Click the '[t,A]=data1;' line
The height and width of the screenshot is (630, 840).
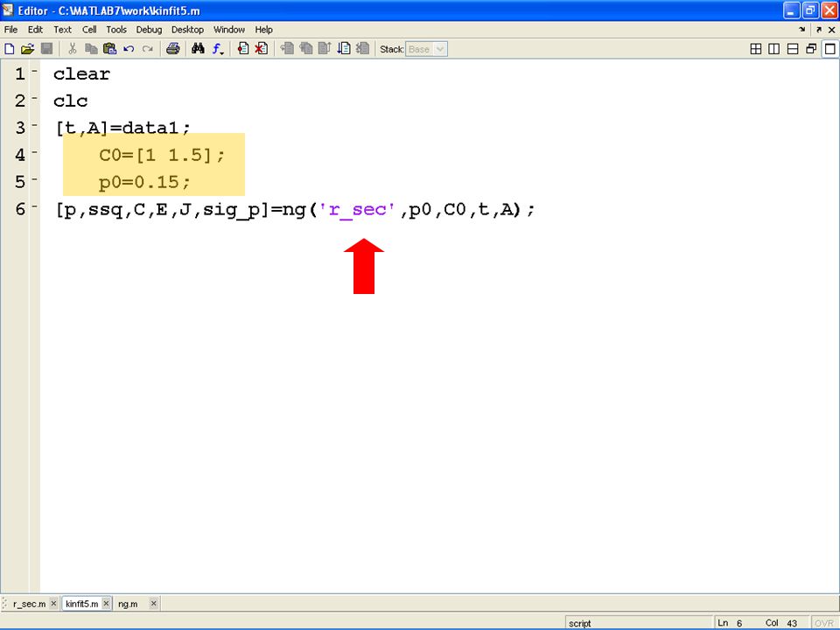(122, 128)
